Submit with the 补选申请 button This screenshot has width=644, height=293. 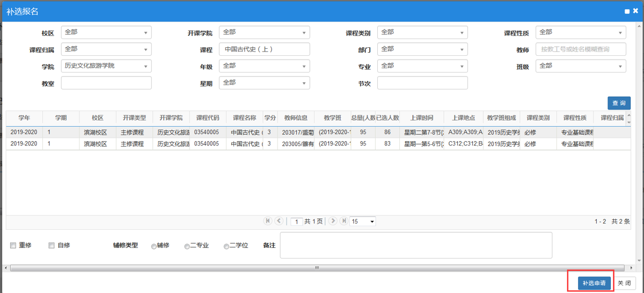594,283
